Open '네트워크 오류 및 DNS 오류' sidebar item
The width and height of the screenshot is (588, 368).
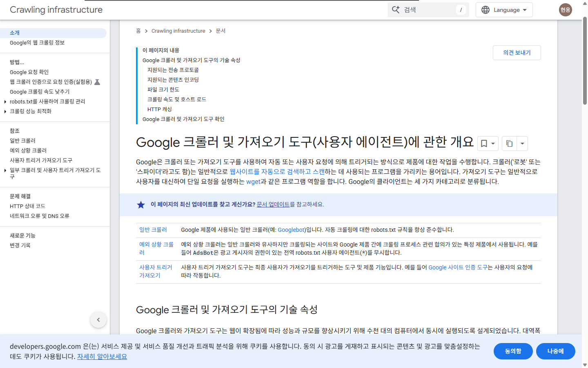(x=40, y=216)
